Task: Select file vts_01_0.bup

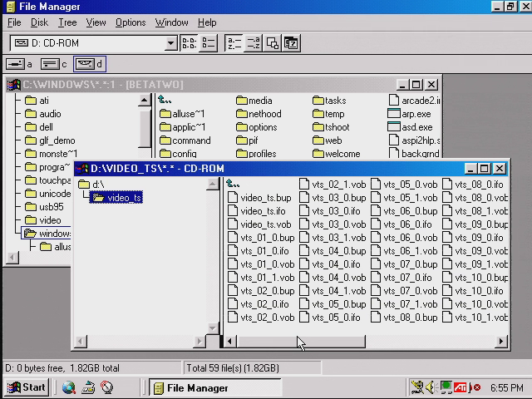Action: pos(261,238)
